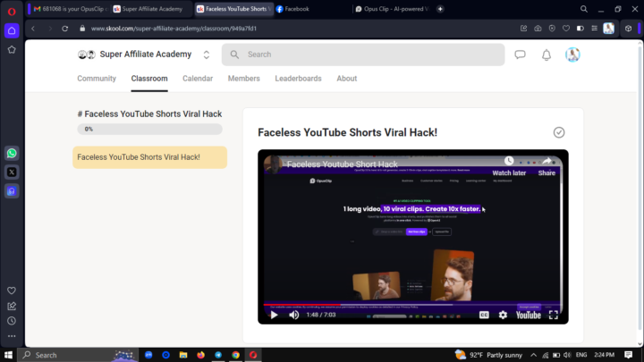
Task: Click the video title Faceless Youtube Short Hack
Action: click(x=342, y=164)
